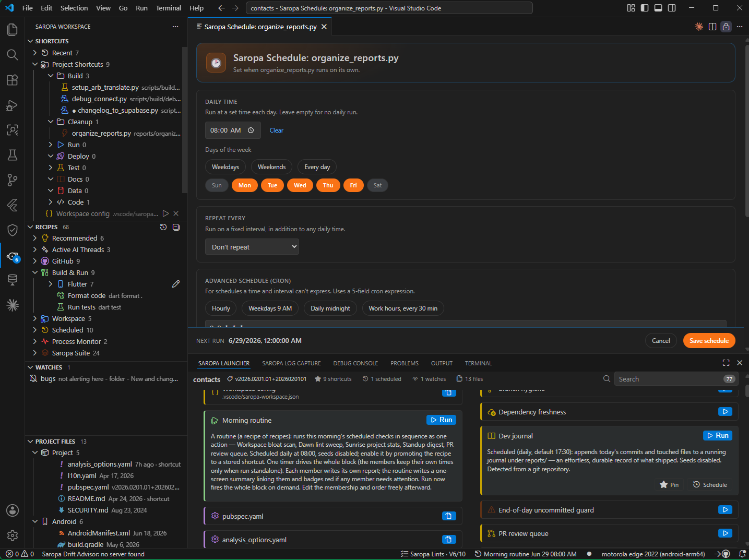Run the Morning routine recipe
Image resolution: width=749 pixels, height=560 pixels.
pos(441,420)
